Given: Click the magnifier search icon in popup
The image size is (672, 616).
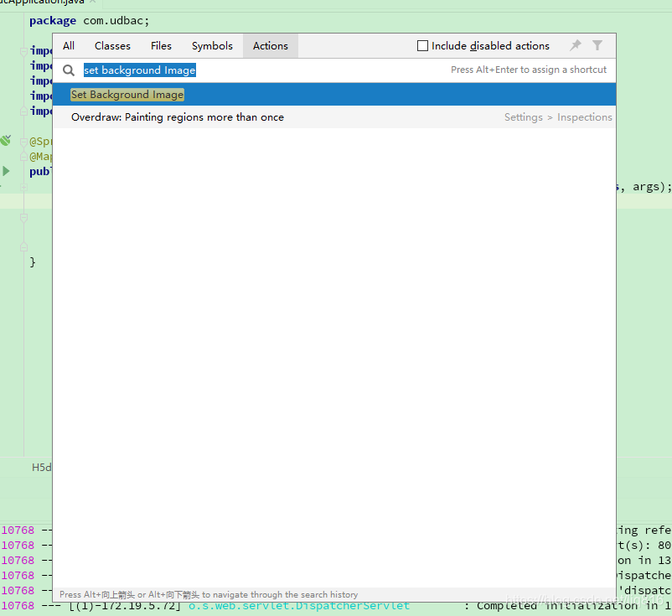Looking at the screenshot, I should 69,70.
